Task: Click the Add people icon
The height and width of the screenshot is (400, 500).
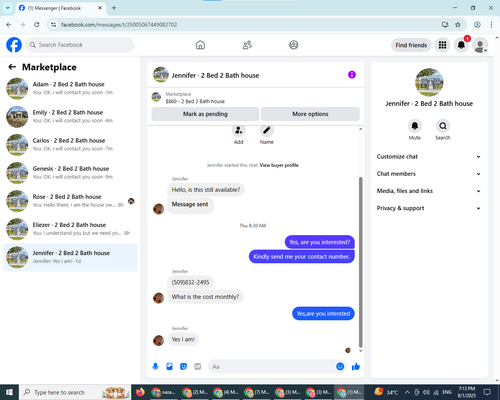Action: coord(239,130)
